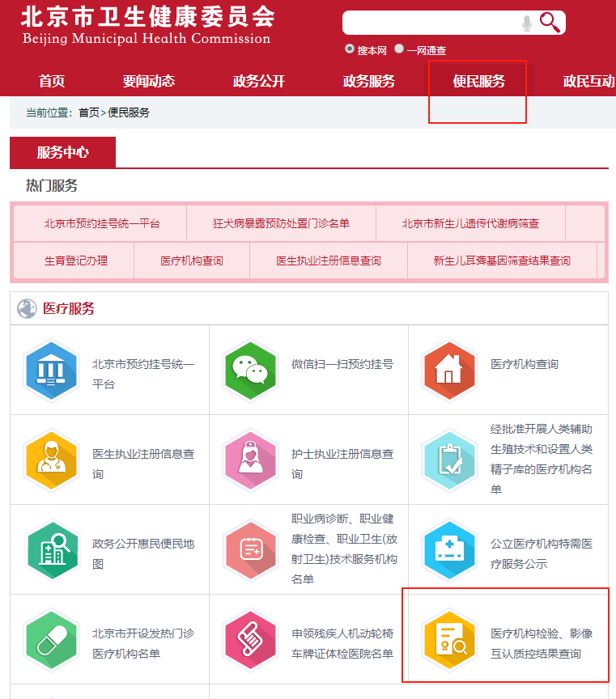Click 便民服务 in the breadcrumb
The width and height of the screenshot is (616, 699).
pyautogui.click(x=129, y=112)
